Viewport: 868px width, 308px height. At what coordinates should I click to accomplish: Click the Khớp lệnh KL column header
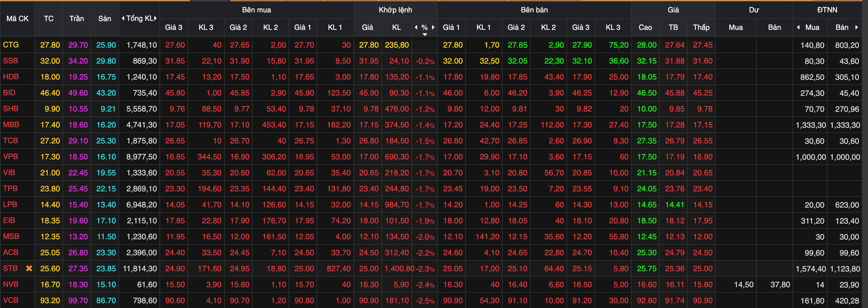[x=396, y=27]
